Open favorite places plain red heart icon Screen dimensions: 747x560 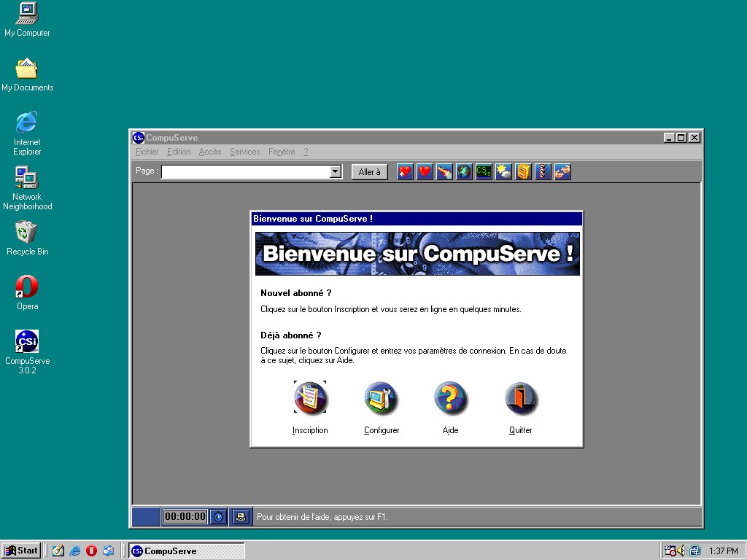point(425,171)
